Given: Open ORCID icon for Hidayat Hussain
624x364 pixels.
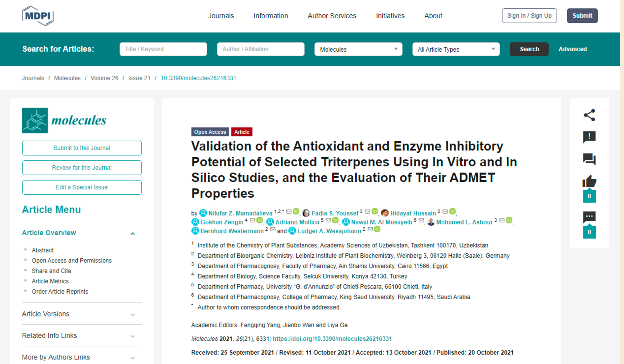Looking at the screenshot, I should (452, 211).
